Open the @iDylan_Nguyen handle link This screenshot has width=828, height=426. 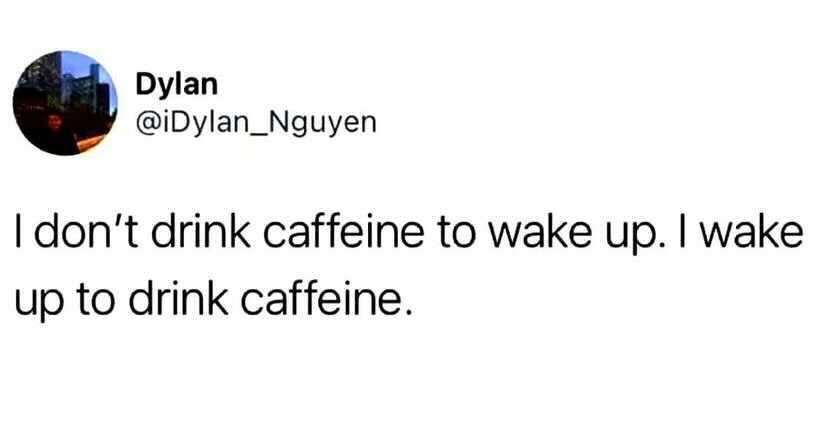point(256,123)
